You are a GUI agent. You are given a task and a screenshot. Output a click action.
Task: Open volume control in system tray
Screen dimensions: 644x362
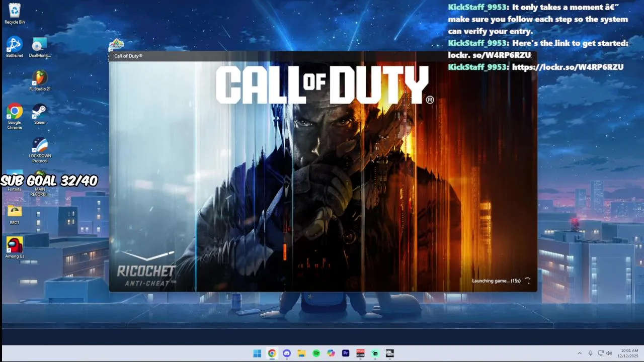(x=609, y=353)
